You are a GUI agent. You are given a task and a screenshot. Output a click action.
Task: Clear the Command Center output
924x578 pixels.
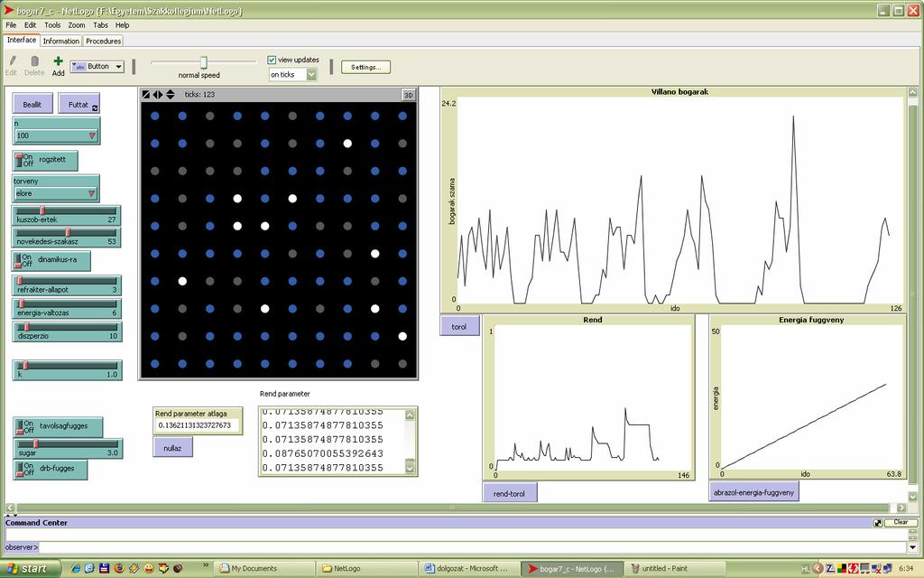(901, 523)
